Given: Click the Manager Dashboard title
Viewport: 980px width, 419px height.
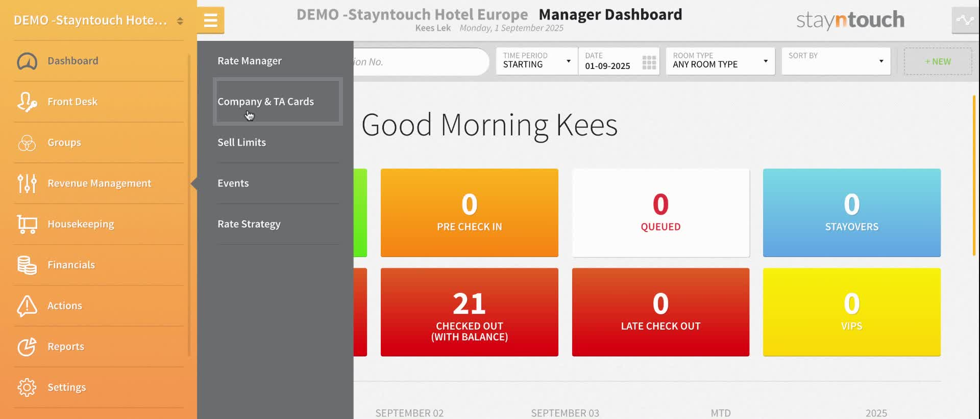Looking at the screenshot, I should [x=610, y=14].
